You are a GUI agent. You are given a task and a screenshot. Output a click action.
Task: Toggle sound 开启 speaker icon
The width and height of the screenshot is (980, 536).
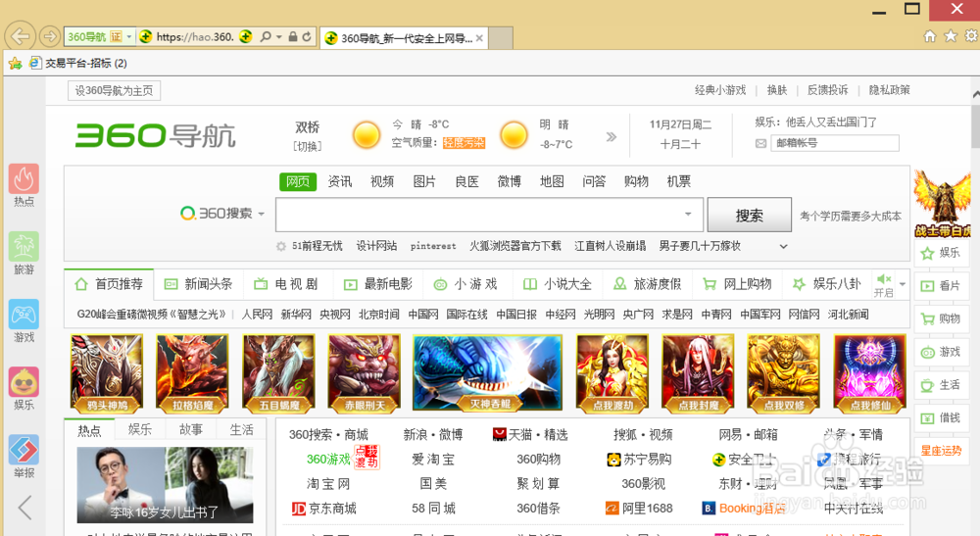click(883, 278)
